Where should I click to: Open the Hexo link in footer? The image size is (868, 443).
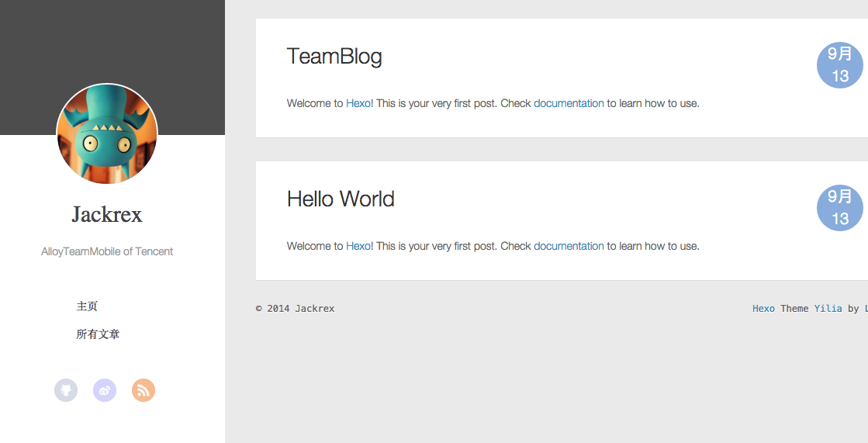pyautogui.click(x=763, y=309)
